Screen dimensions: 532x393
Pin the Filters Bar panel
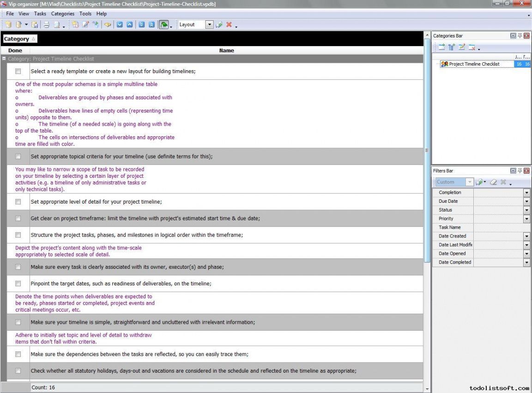[x=520, y=171]
